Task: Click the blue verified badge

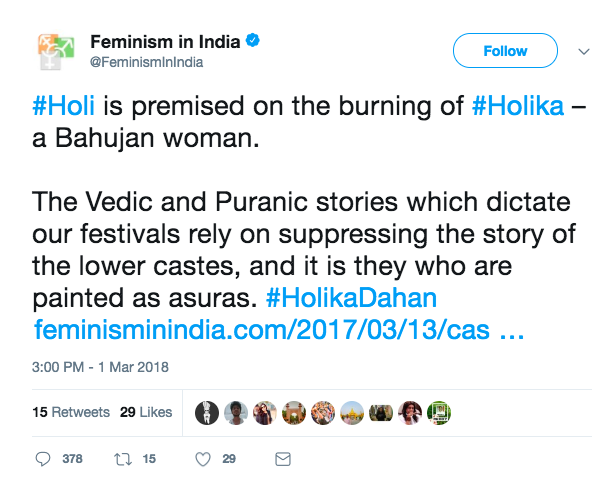Action: pyautogui.click(x=254, y=42)
